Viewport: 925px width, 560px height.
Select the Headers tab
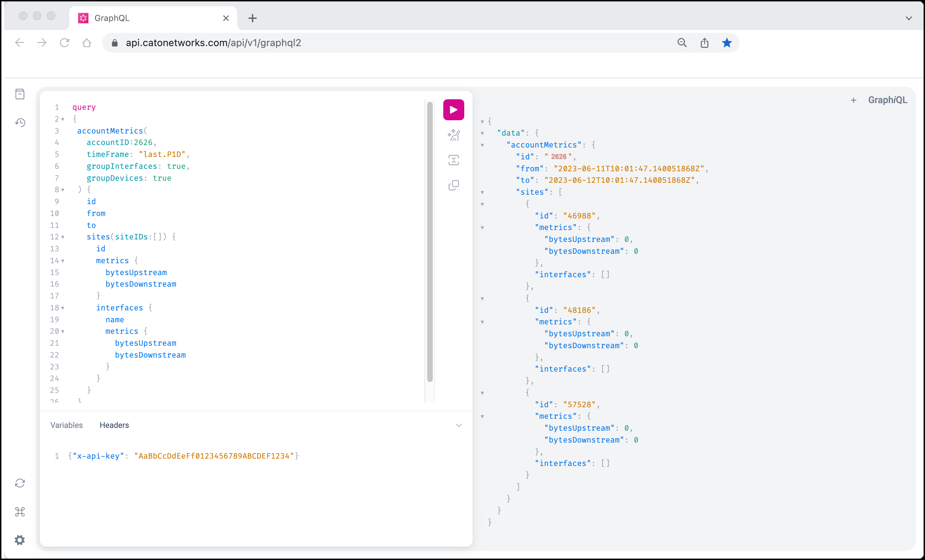114,425
